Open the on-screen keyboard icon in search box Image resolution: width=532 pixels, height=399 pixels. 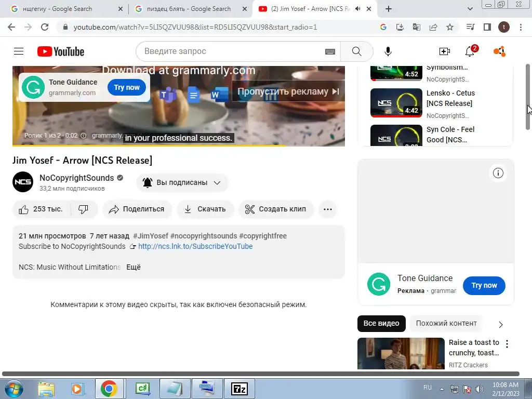pyautogui.click(x=330, y=51)
